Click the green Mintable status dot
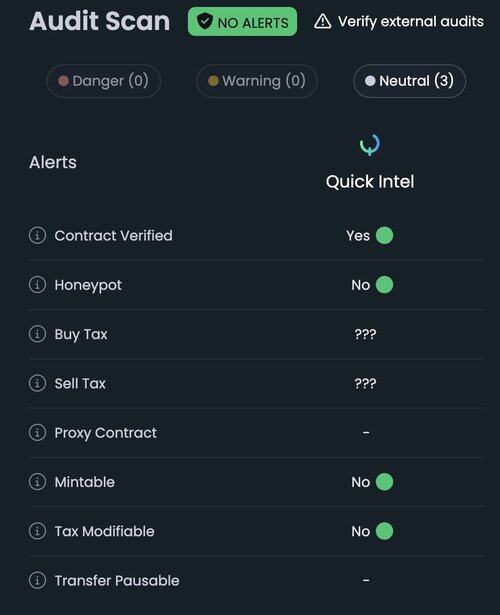This screenshot has width=500, height=615. click(x=384, y=482)
